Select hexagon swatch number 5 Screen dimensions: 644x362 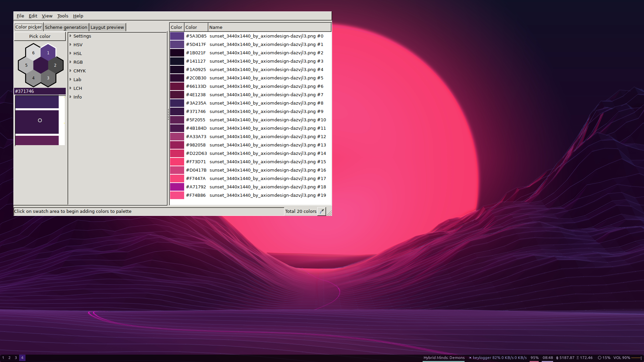point(26,65)
